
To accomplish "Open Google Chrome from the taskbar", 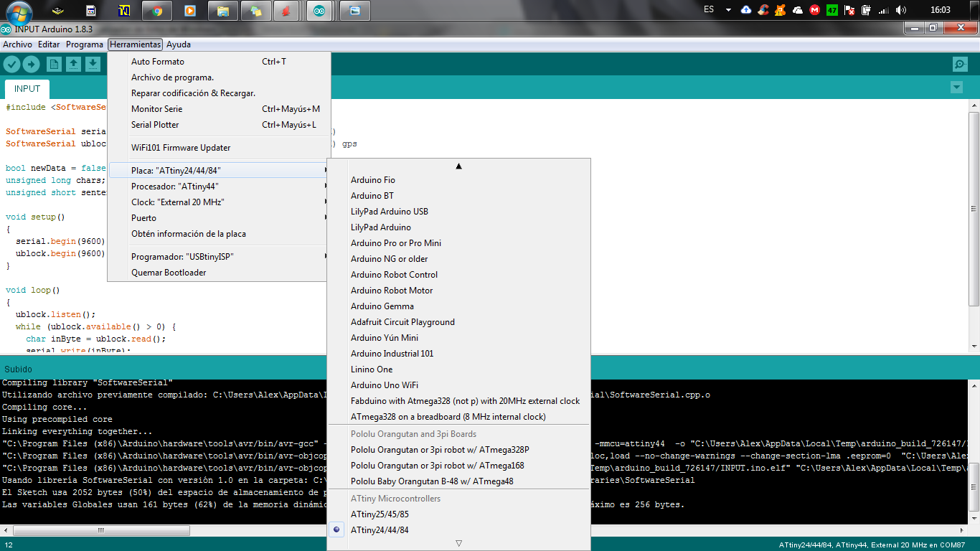I will tap(157, 11).
